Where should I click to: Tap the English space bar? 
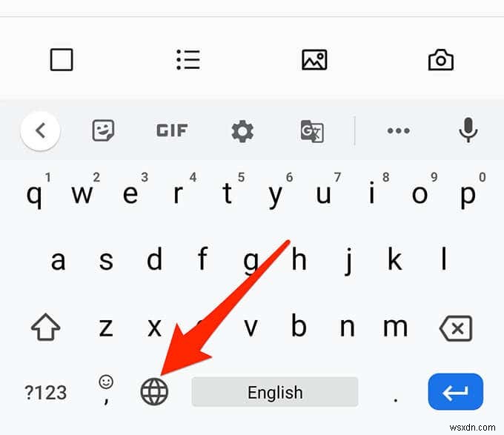click(x=275, y=392)
